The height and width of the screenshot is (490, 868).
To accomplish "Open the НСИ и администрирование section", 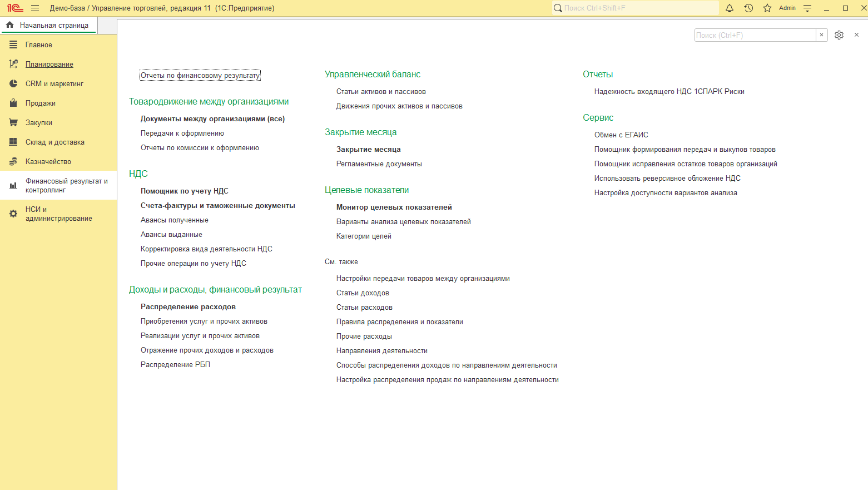I will tap(58, 214).
